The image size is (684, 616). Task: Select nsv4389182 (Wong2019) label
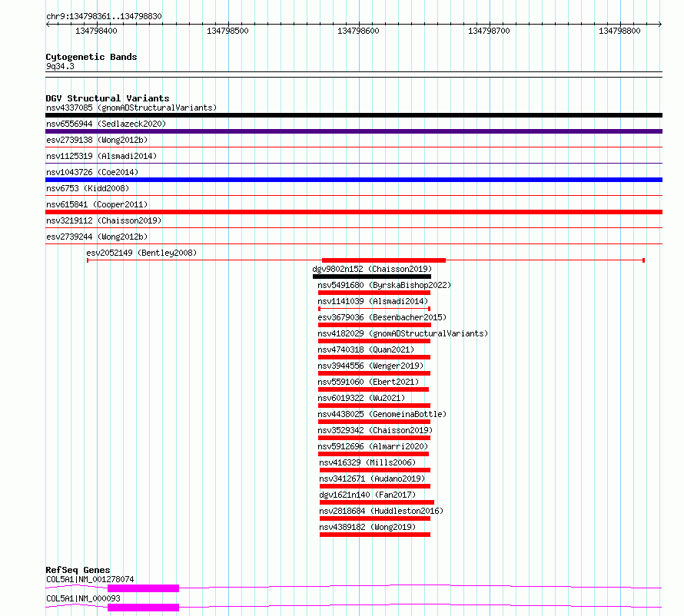point(367,527)
